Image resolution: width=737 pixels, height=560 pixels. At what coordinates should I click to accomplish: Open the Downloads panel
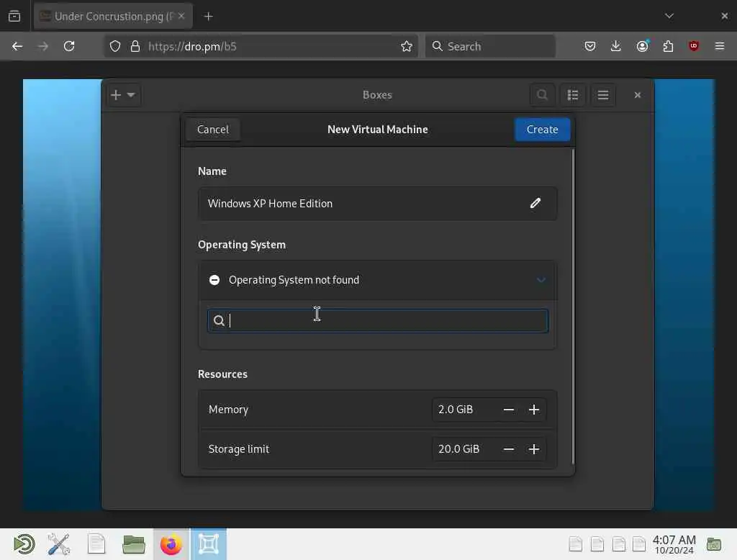coord(616,46)
